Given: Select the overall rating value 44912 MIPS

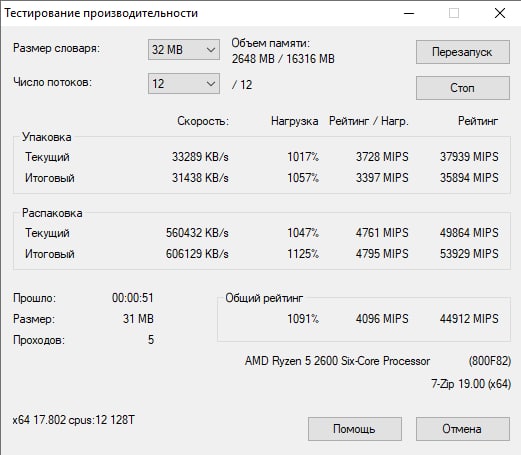Looking at the screenshot, I should 469,319.
